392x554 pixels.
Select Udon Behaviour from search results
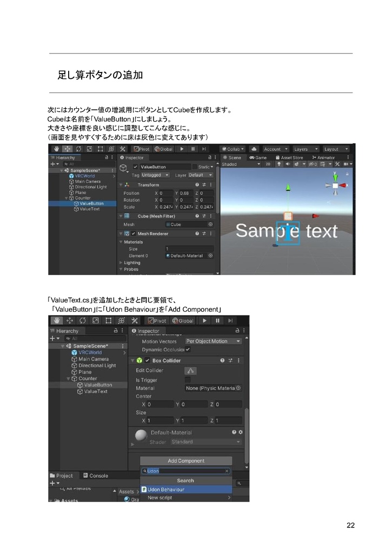coord(186,489)
